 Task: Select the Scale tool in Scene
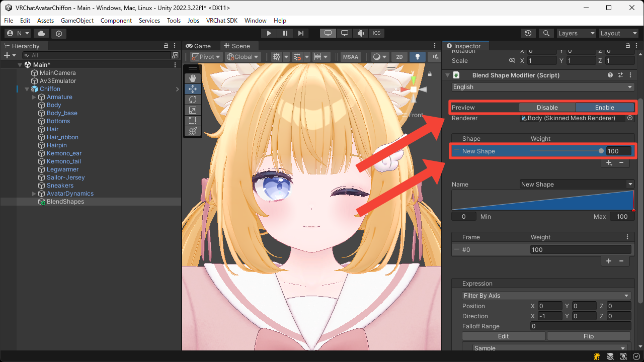[x=192, y=110]
